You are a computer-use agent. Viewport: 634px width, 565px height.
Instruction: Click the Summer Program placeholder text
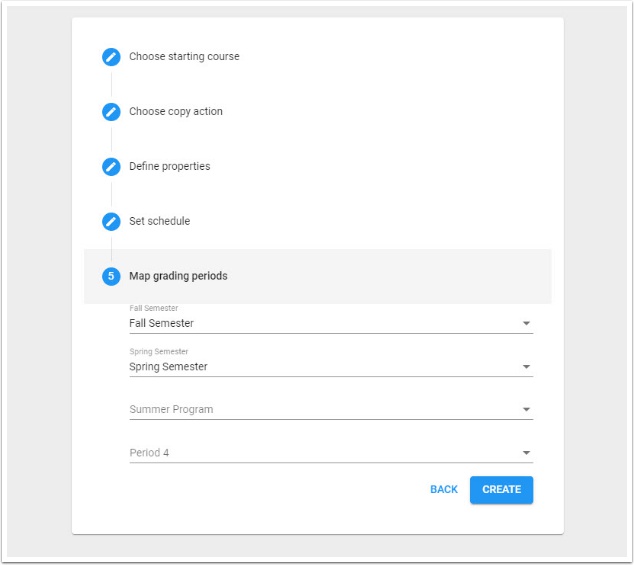pyautogui.click(x=171, y=410)
